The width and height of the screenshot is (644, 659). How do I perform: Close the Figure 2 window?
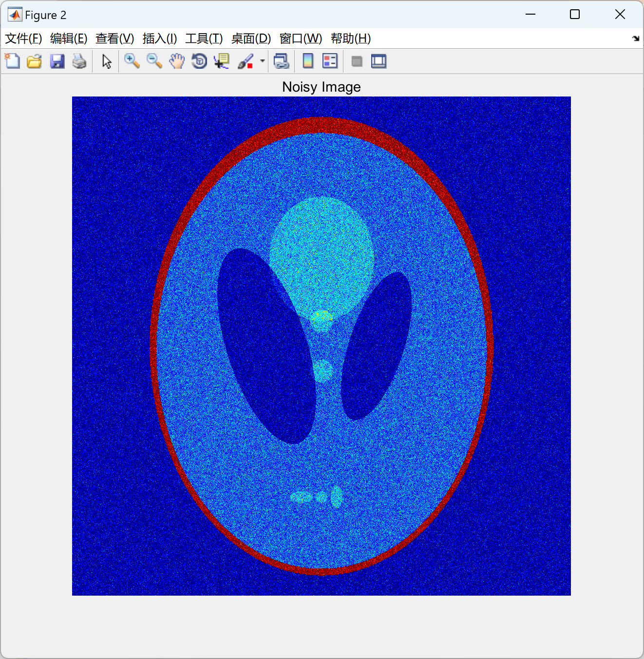coord(620,15)
